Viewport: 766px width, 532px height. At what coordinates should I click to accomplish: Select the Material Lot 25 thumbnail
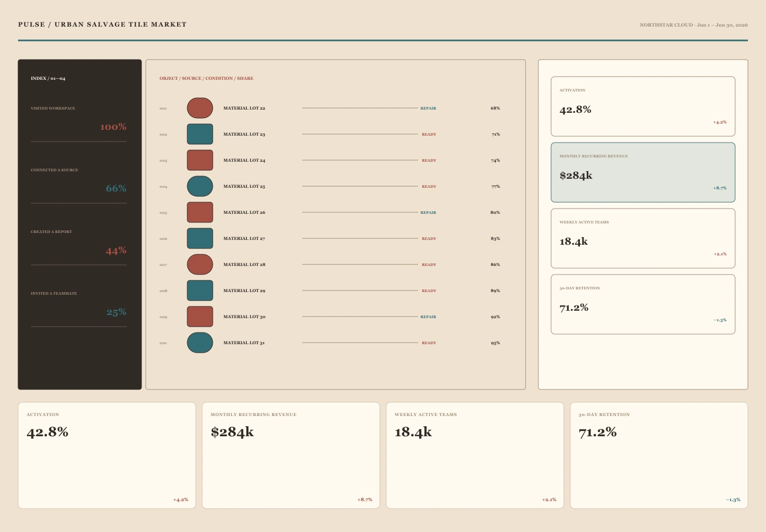click(200, 186)
